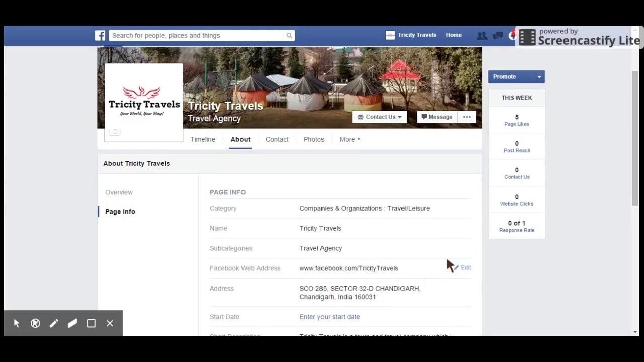
Task: Click the About Tricity Travels heading
Action: [136, 163]
